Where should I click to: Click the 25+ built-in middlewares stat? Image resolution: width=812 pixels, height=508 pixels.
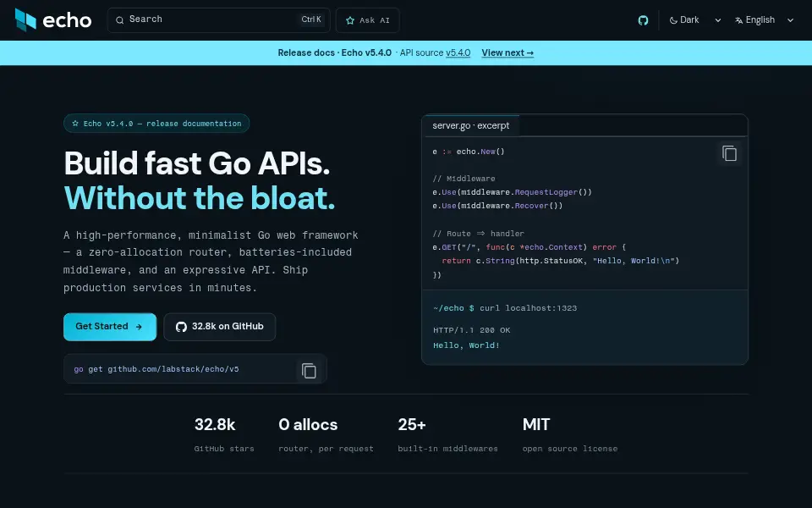(447, 434)
